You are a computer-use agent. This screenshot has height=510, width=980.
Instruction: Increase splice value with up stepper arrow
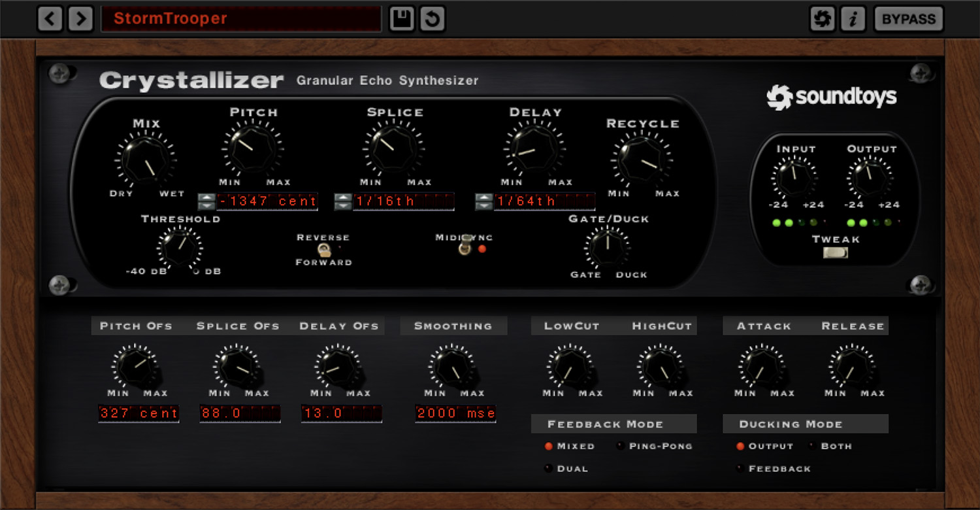pyautogui.click(x=342, y=196)
